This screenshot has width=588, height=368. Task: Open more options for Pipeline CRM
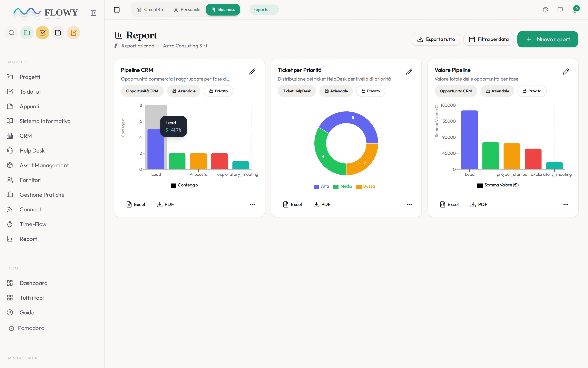[x=252, y=204]
